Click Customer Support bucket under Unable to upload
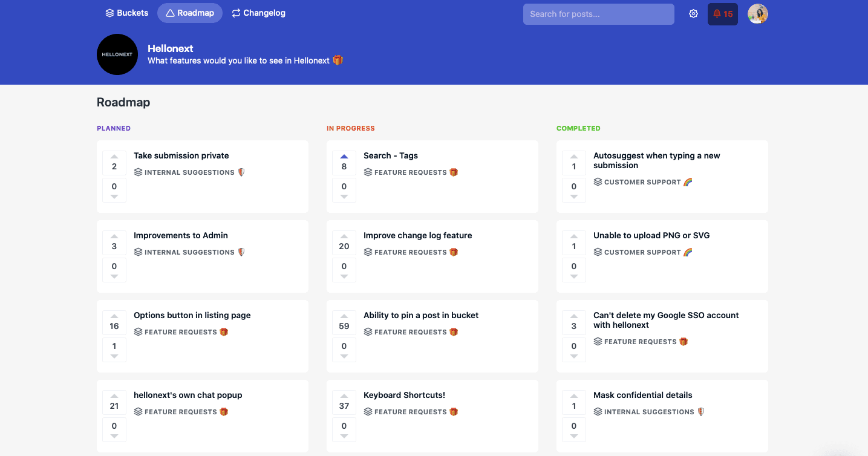868x456 pixels. coord(643,252)
